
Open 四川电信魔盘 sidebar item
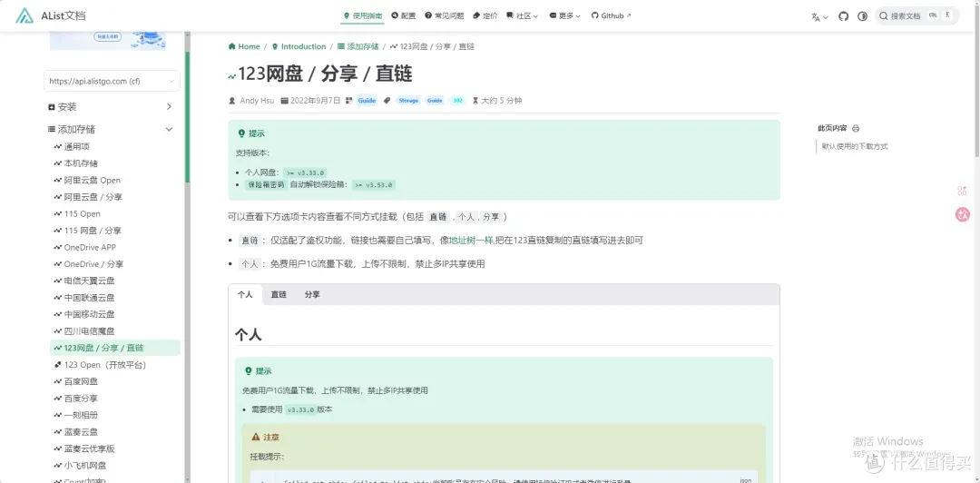tap(115, 331)
